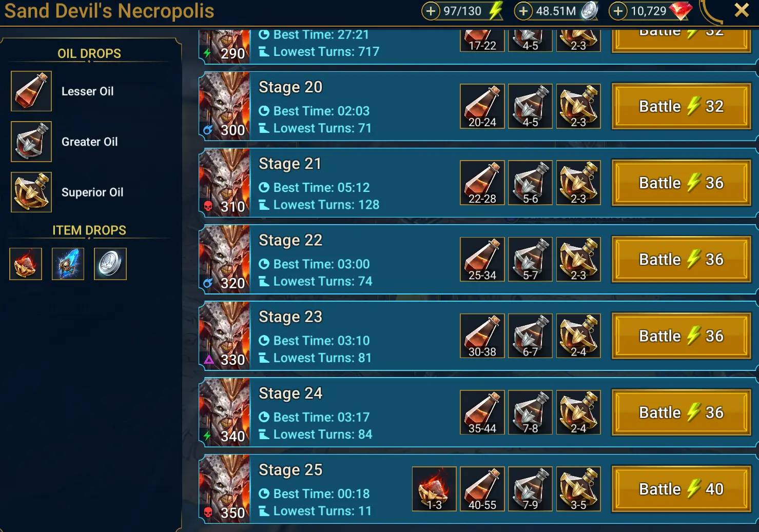Tap the Stage 22 Greater Oil 5-7 reward
Image resolution: width=759 pixels, height=532 pixels.
tap(530, 259)
